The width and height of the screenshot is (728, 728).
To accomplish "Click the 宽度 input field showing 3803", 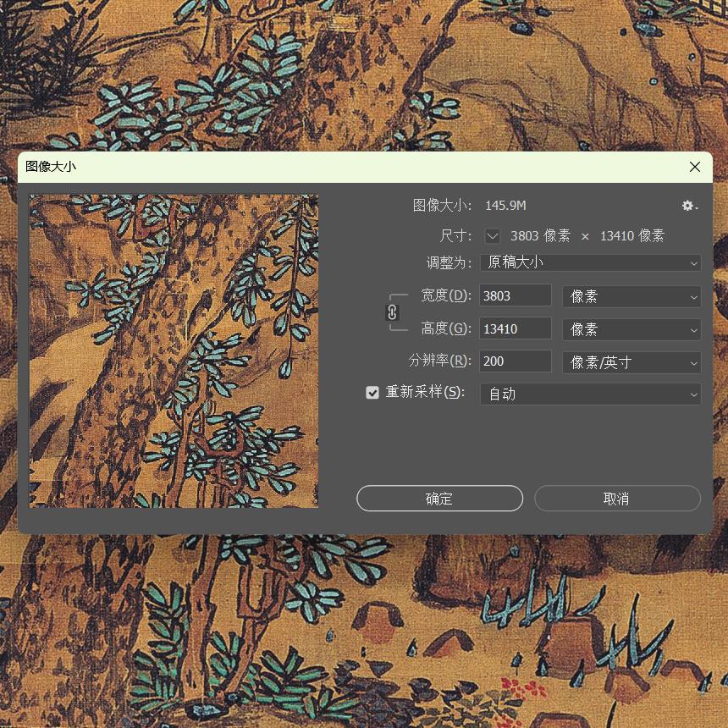I will [x=516, y=295].
